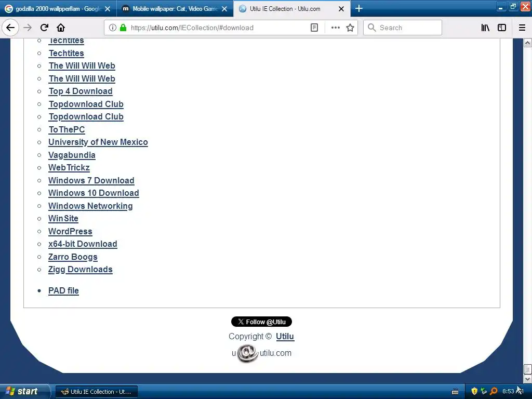Open the Firefox hamburger menu
Viewport: 532px width, 399px height.
(x=522, y=28)
